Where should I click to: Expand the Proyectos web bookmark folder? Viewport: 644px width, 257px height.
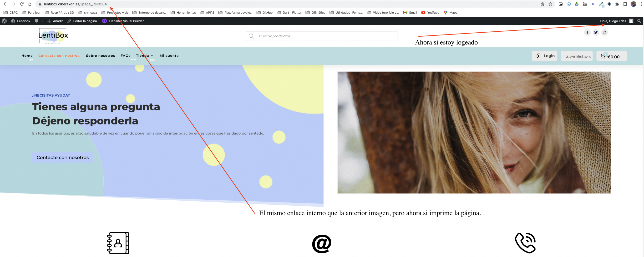115,12
